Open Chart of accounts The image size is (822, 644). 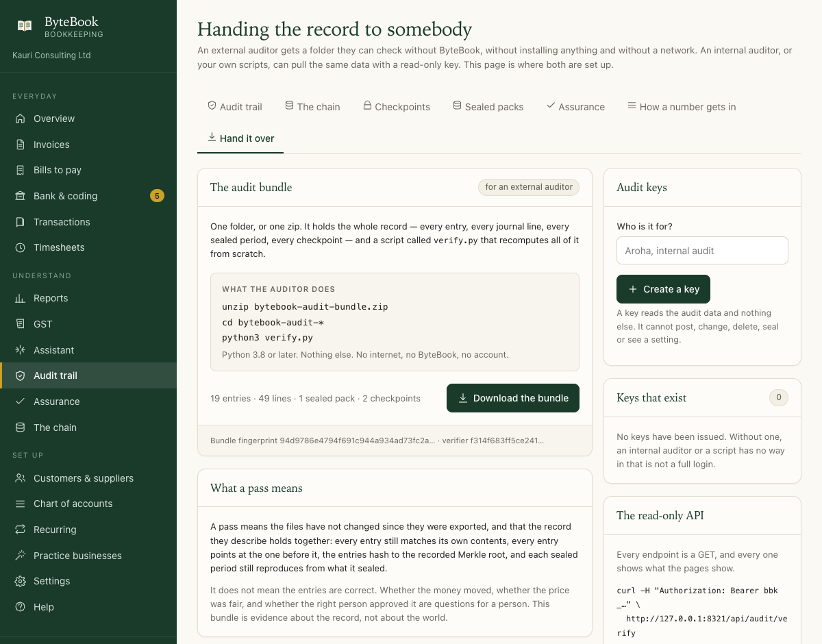pos(88,504)
